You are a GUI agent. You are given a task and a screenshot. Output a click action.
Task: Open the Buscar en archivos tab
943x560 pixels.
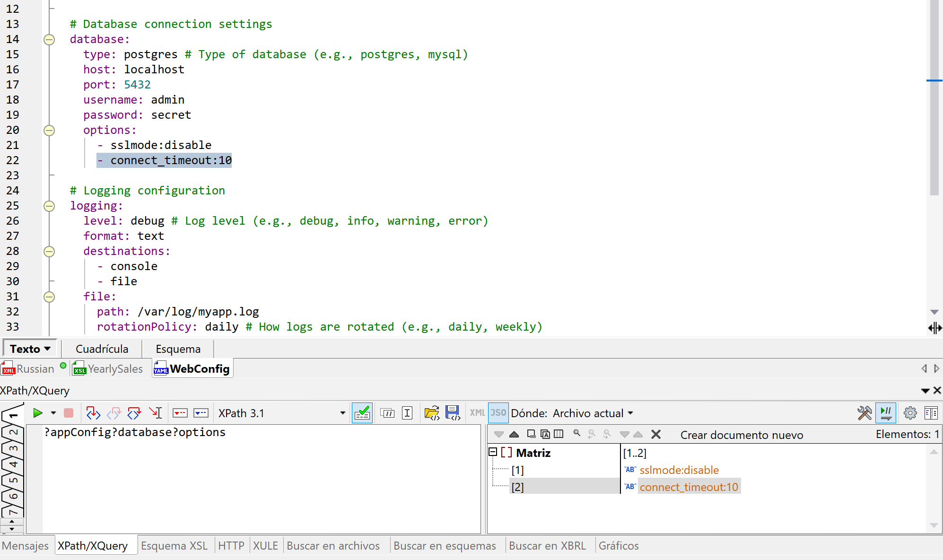(333, 546)
